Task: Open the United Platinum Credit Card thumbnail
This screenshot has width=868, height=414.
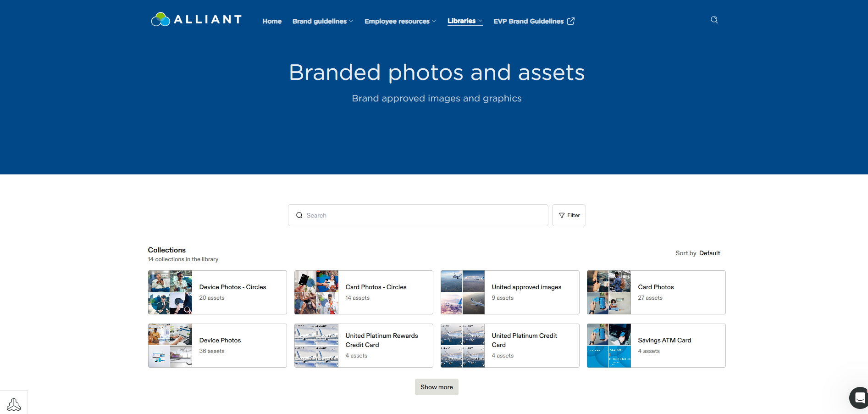Action: pyautogui.click(x=463, y=346)
